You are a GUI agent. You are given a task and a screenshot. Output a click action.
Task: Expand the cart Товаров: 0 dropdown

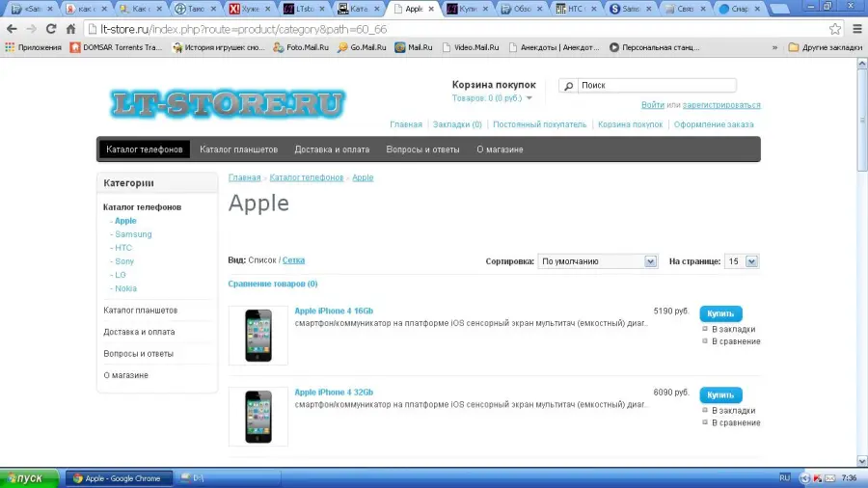pos(492,98)
